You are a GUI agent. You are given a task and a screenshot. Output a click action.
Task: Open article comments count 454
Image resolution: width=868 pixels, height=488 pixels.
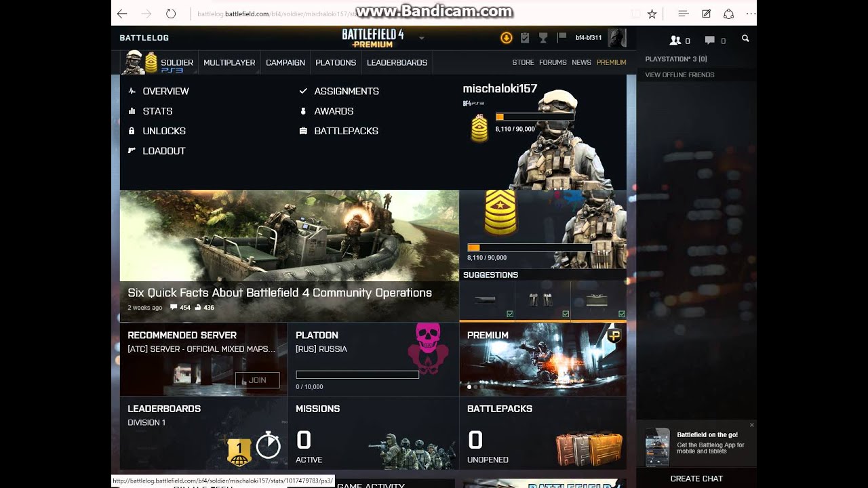(180, 308)
